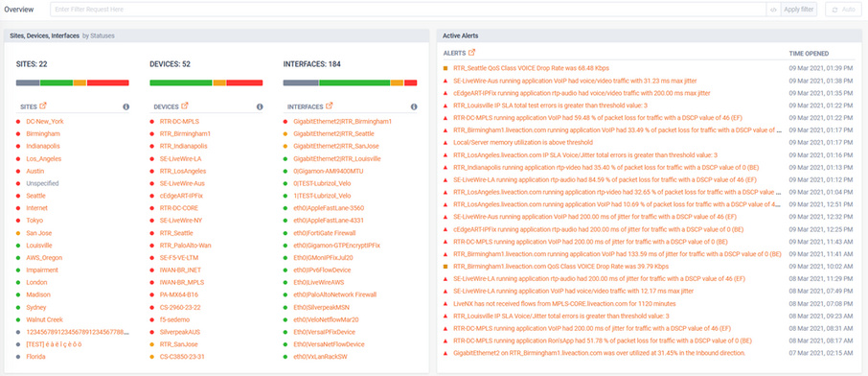Open RTR-DC-MPLS Ron'sApp packet loss alert
This screenshot has height=376, width=868.
pyautogui.click(x=603, y=341)
